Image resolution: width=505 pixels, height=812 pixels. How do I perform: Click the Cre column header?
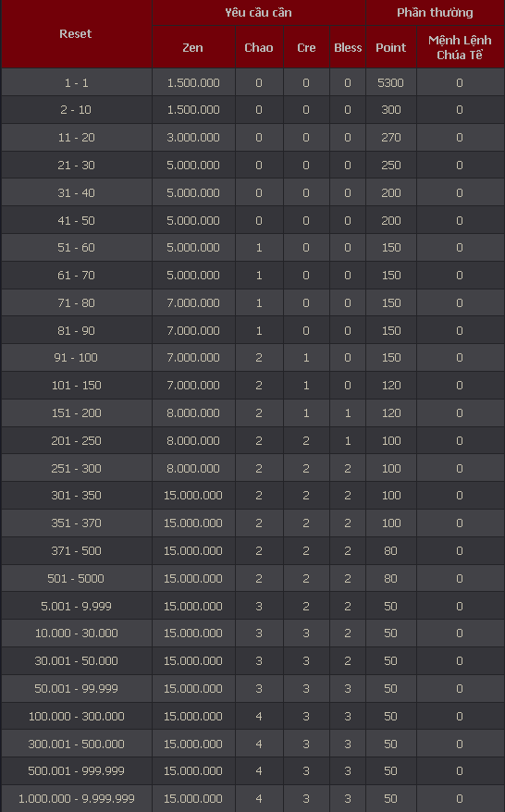[x=306, y=47]
